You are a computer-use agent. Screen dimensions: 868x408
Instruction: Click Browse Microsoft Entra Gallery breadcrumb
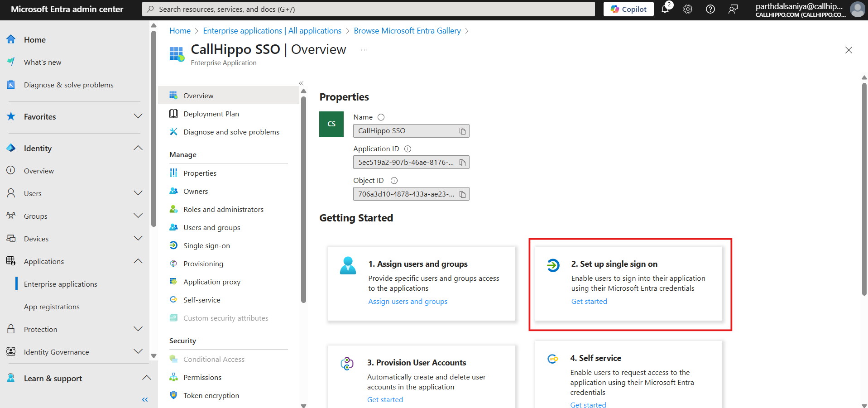[407, 31]
